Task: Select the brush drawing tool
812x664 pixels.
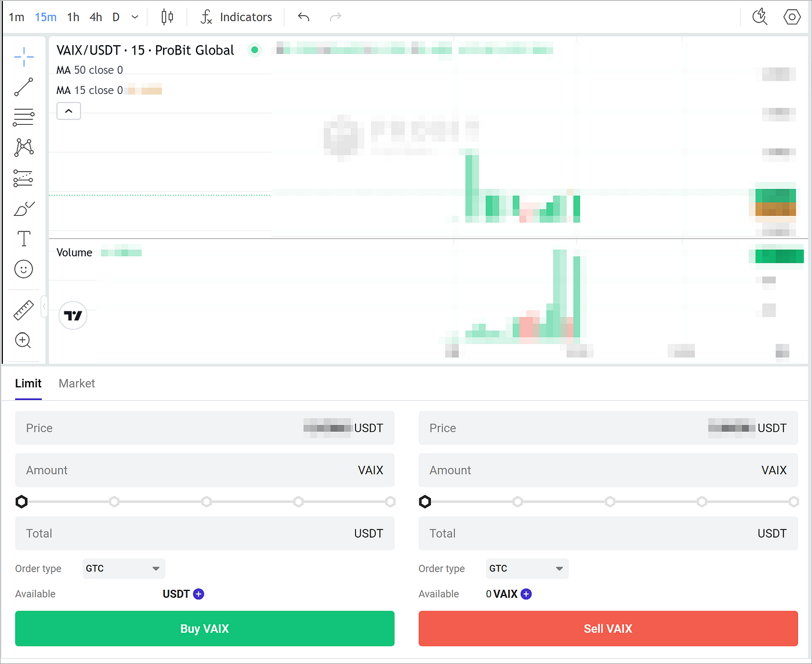Action: (24, 209)
